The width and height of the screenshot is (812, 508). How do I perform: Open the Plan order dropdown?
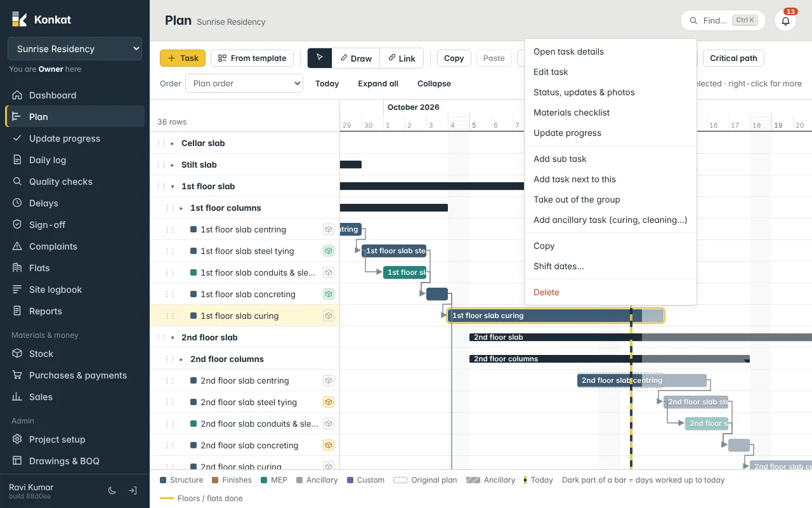point(244,83)
